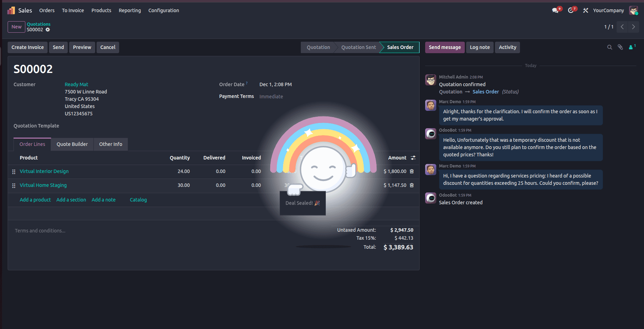Open the developer tools wrench icon
This screenshot has height=329, width=644.
tap(585, 10)
